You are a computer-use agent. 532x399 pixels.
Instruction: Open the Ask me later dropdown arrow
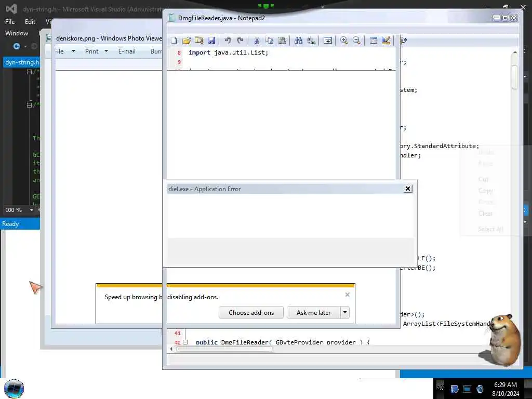(x=345, y=312)
